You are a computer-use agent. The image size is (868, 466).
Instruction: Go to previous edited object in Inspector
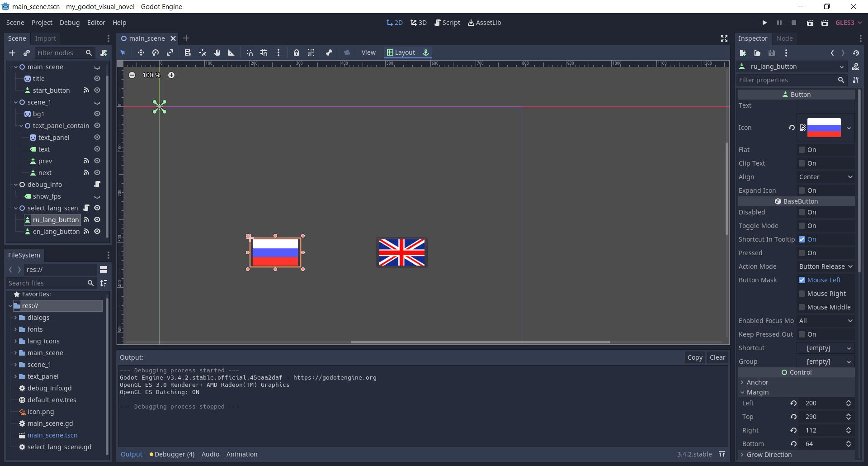coord(832,53)
